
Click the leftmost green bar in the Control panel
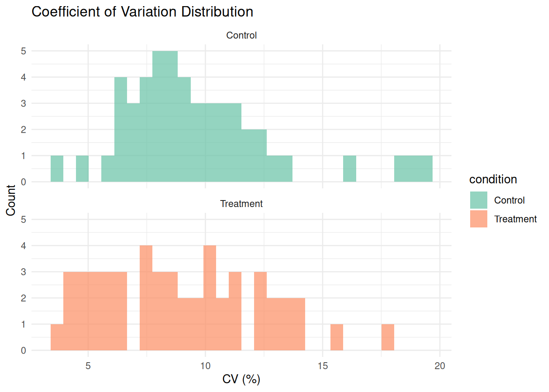57,169
